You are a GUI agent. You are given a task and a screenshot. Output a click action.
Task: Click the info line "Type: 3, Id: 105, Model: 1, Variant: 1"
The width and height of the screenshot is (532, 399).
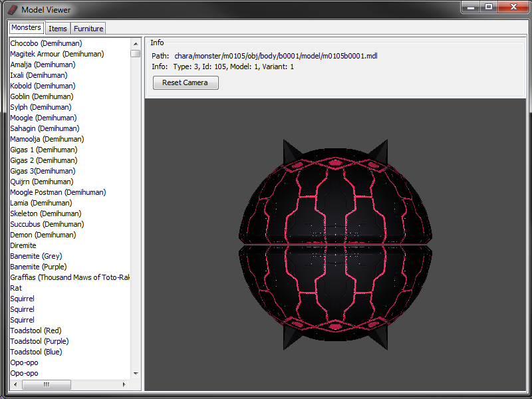pos(233,66)
